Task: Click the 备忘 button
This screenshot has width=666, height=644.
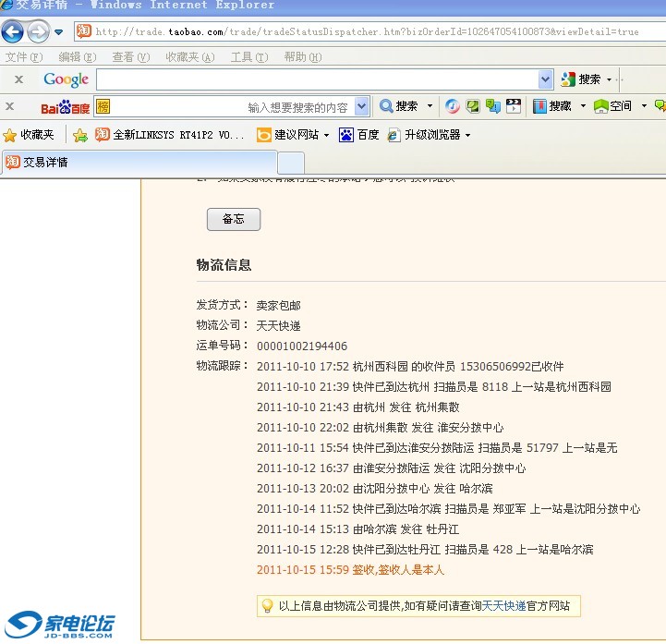Action: [x=233, y=219]
